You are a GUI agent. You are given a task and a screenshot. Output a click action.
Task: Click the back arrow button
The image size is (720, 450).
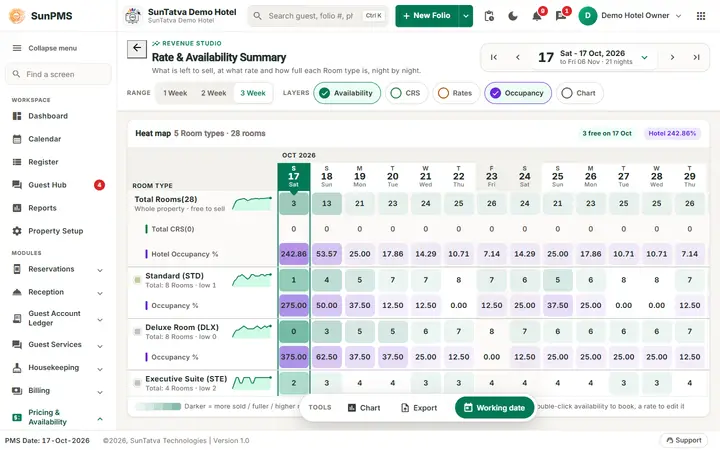click(x=137, y=48)
